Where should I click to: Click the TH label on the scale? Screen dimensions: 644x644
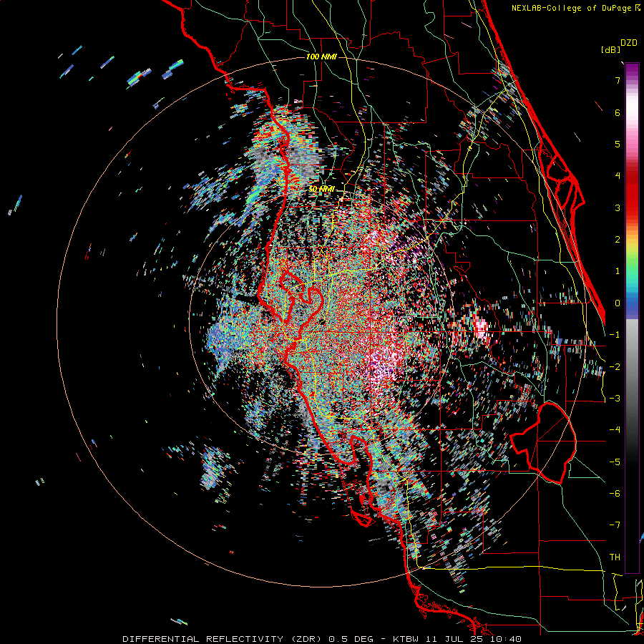tap(615, 557)
